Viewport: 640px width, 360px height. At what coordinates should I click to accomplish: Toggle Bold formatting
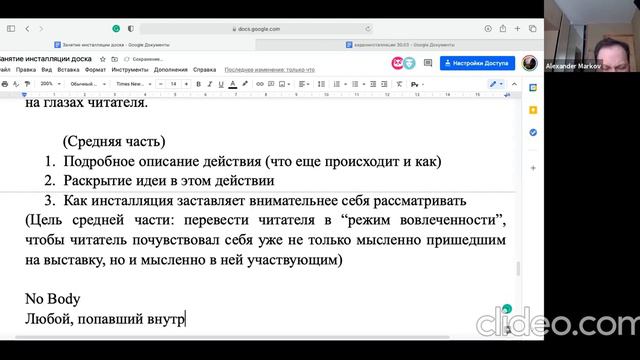point(198,84)
